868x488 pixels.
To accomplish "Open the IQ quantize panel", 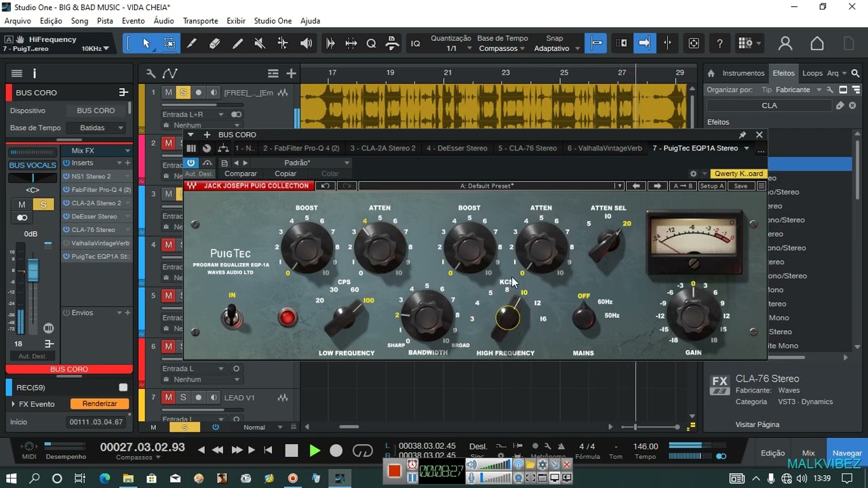I will click(x=415, y=43).
